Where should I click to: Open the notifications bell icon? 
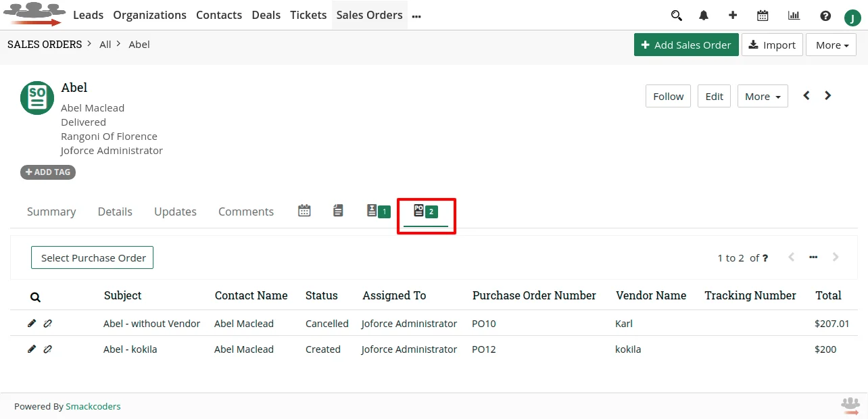[704, 15]
